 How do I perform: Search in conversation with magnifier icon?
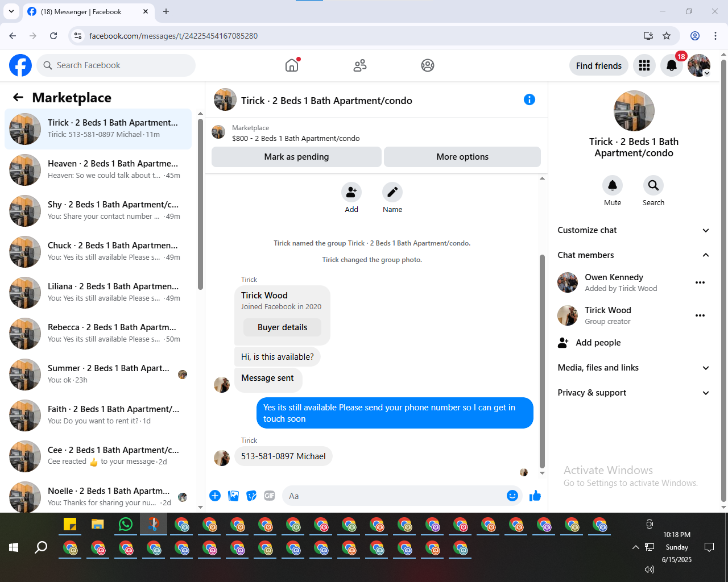pos(653,185)
